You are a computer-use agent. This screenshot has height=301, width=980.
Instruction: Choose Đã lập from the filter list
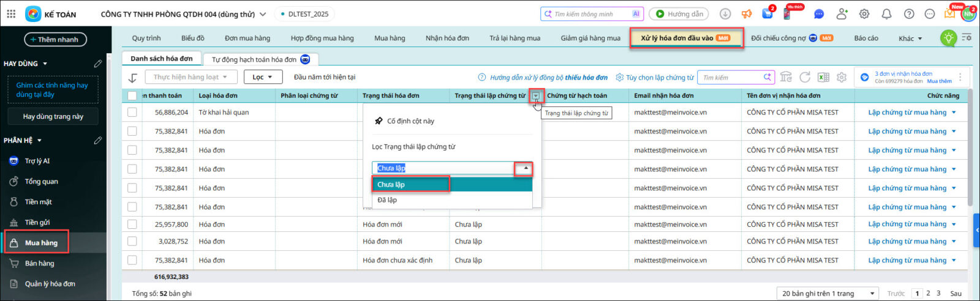point(387,200)
